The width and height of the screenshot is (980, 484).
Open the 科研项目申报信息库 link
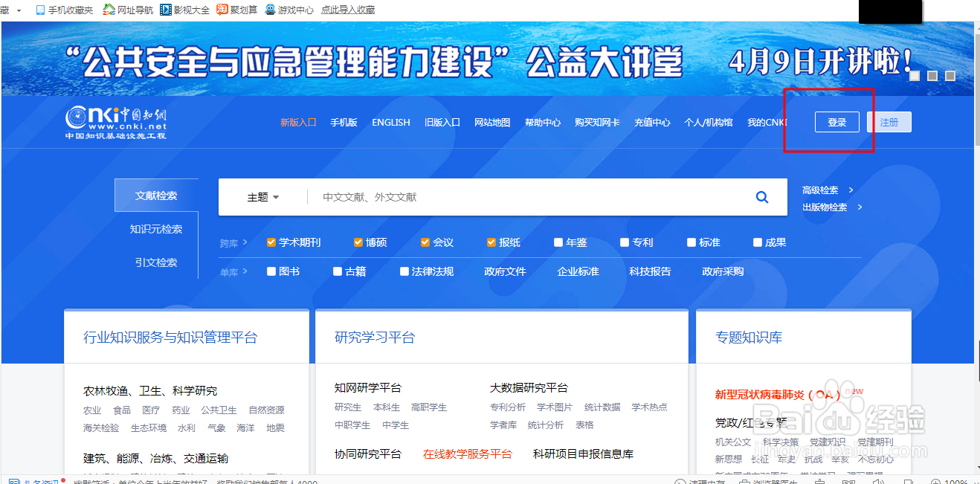point(584,454)
